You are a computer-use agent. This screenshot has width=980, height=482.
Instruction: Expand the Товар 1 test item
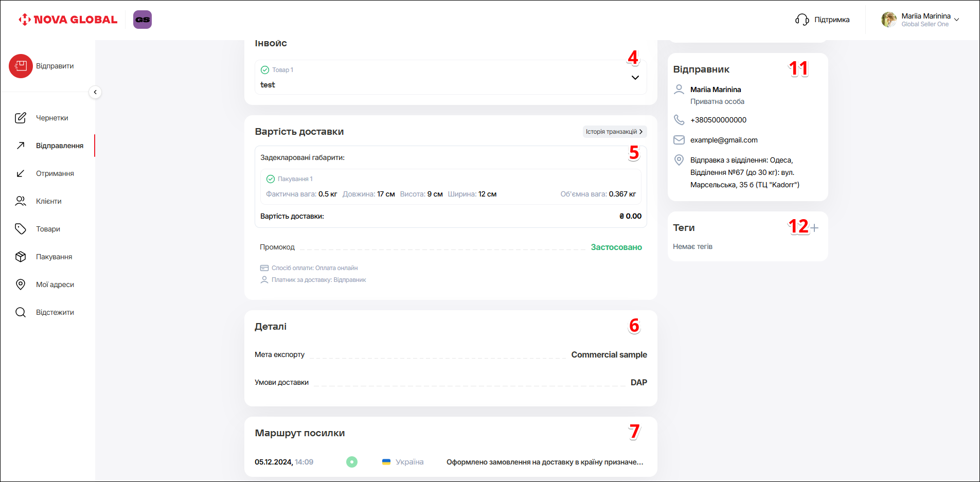(x=635, y=78)
